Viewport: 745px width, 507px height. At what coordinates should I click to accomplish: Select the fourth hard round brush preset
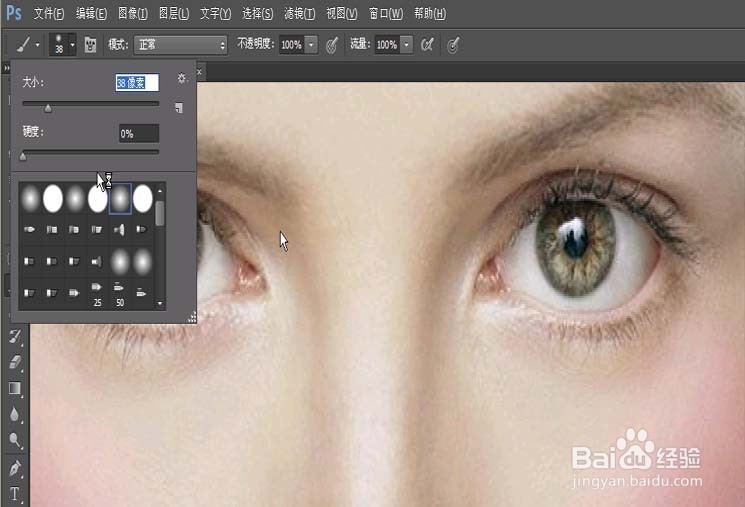tap(97, 198)
